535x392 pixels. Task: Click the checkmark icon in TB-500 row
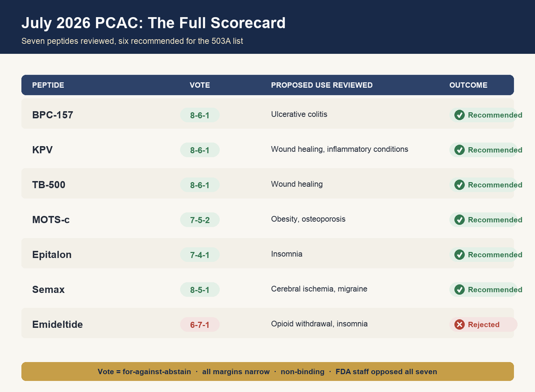pyautogui.click(x=459, y=185)
